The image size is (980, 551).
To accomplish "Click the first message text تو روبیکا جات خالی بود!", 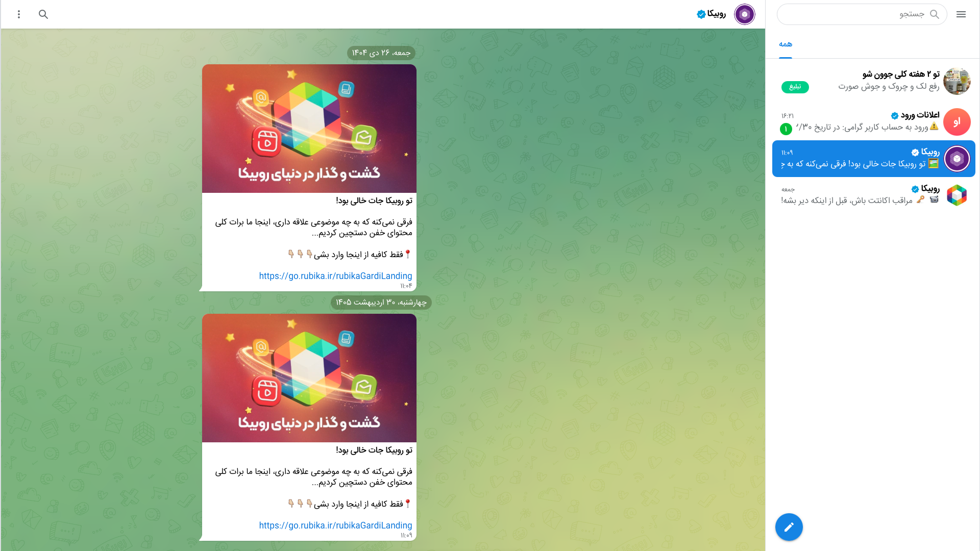I will point(374,201).
